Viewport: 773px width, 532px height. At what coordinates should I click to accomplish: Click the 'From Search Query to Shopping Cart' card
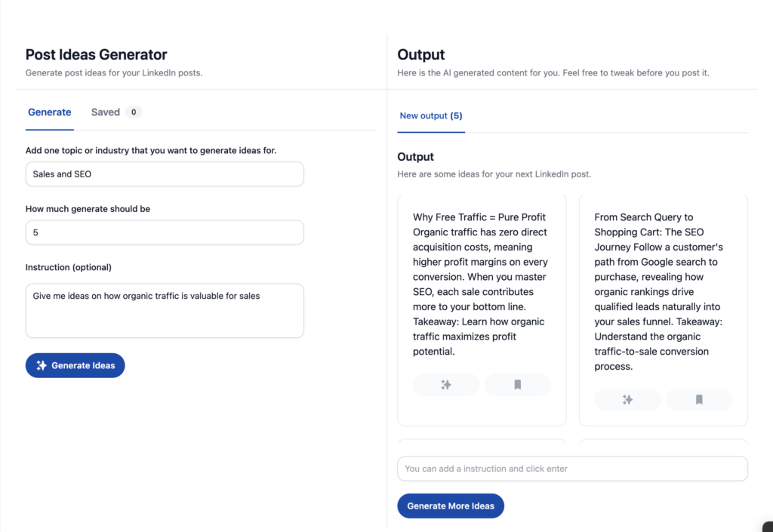pyautogui.click(x=663, y=294)
